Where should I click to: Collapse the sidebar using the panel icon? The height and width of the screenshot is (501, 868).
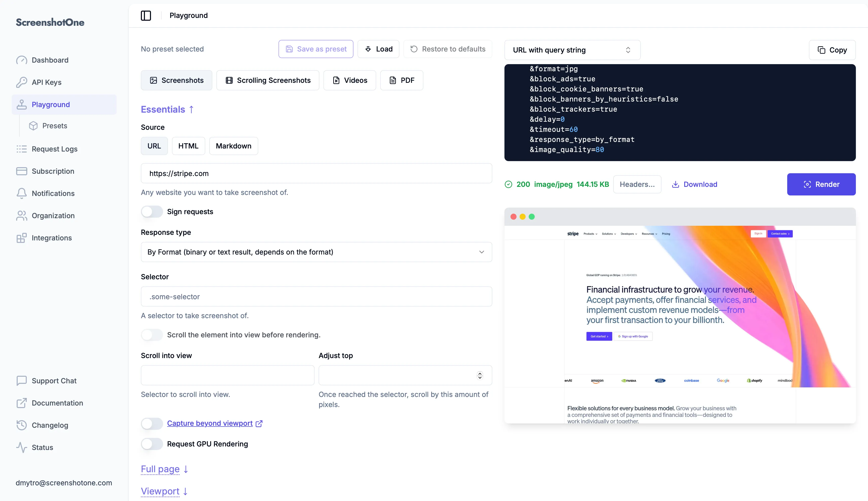click(x=146, y=15)
